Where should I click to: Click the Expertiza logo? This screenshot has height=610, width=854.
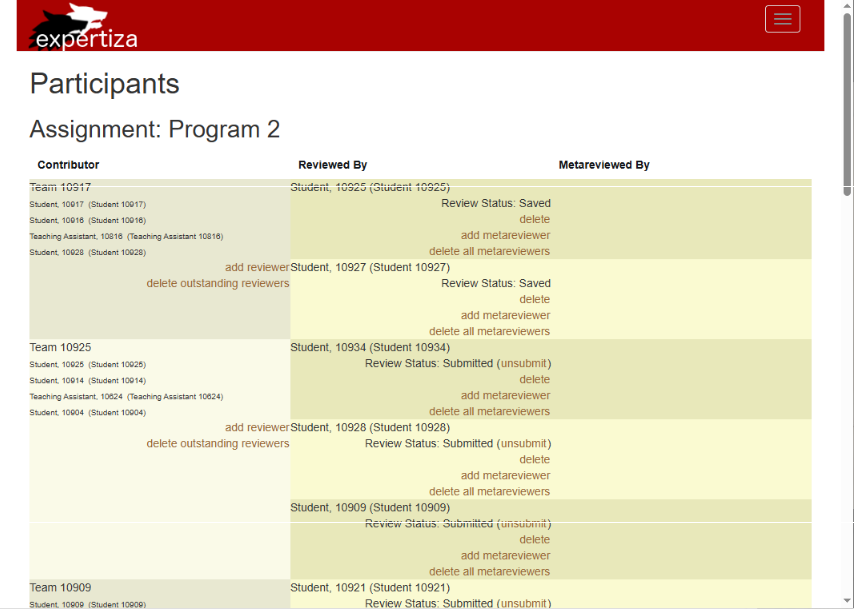point(84,28)
